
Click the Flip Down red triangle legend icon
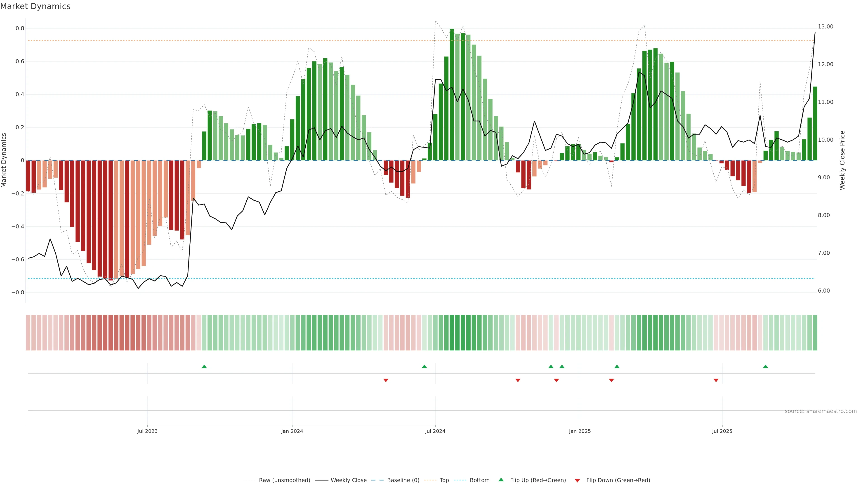577,480
